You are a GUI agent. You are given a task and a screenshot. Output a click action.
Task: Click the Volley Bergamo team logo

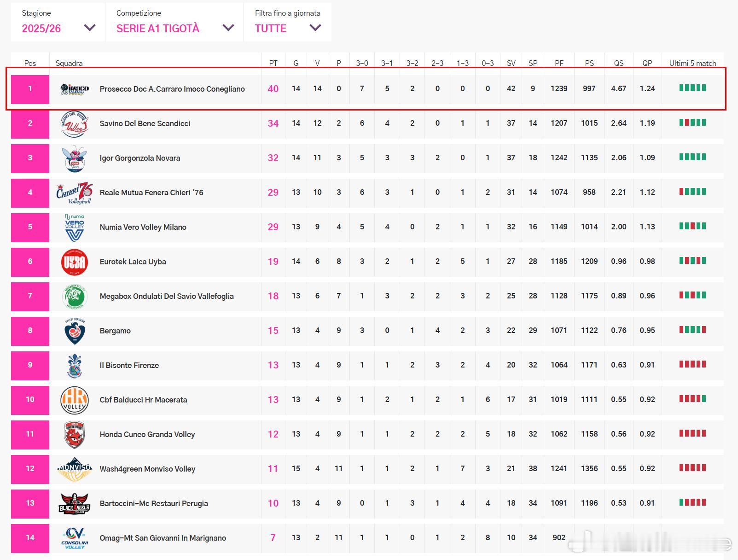(x=75, y=331)
